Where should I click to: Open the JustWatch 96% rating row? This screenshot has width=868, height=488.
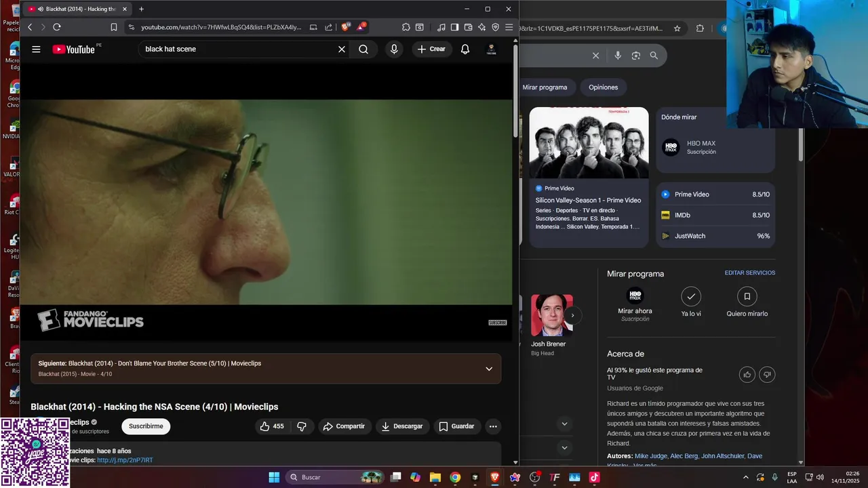(715, 236)
